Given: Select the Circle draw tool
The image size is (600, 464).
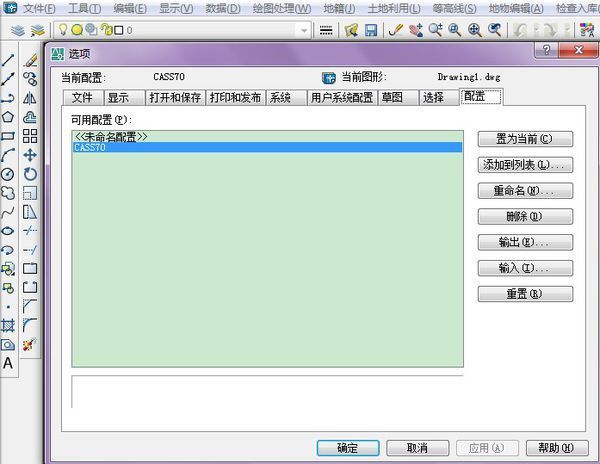Looking at the screenshot, I should 8,174.
